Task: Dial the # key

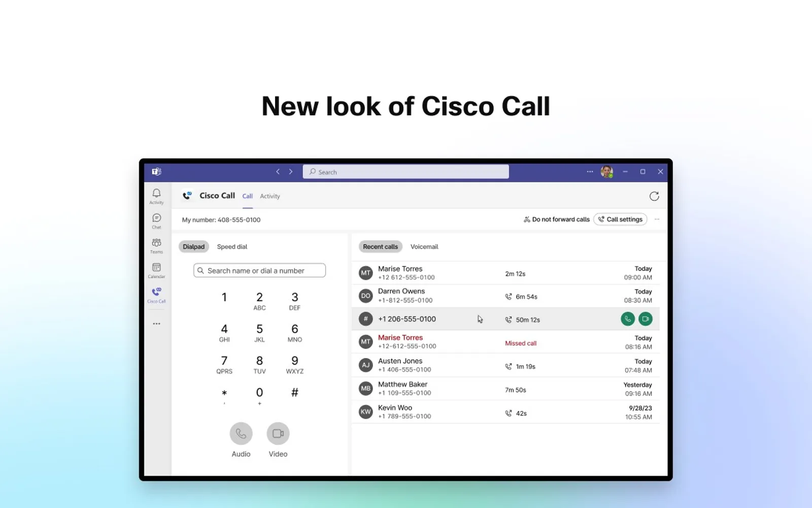Action: [x=295, y=392]
